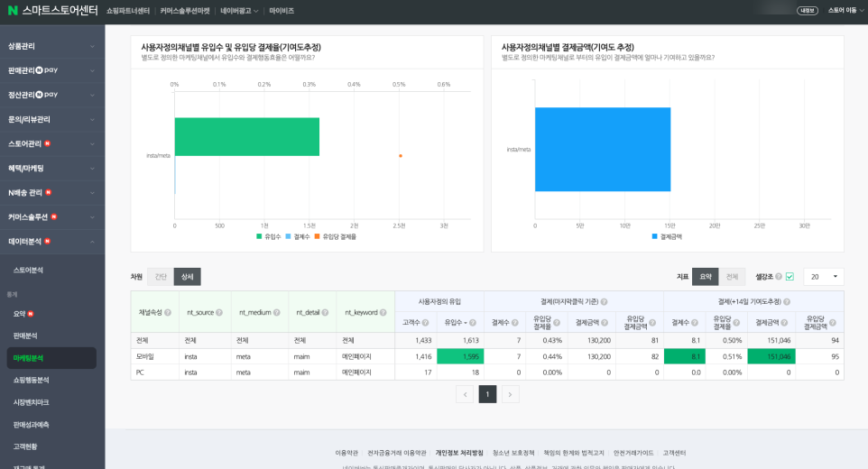The image size is (868, 469).
Task: Open help icon beside nt_keyword header
Action: tap(383, 312)
